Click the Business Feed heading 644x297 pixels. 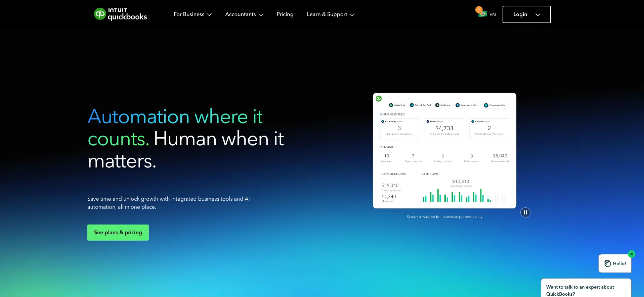(394, 114)
